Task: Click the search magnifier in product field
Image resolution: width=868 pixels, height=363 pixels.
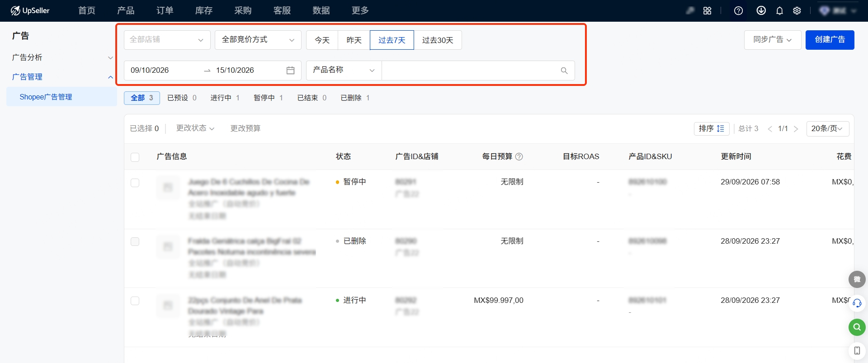Action: click(x=564, y=71)
